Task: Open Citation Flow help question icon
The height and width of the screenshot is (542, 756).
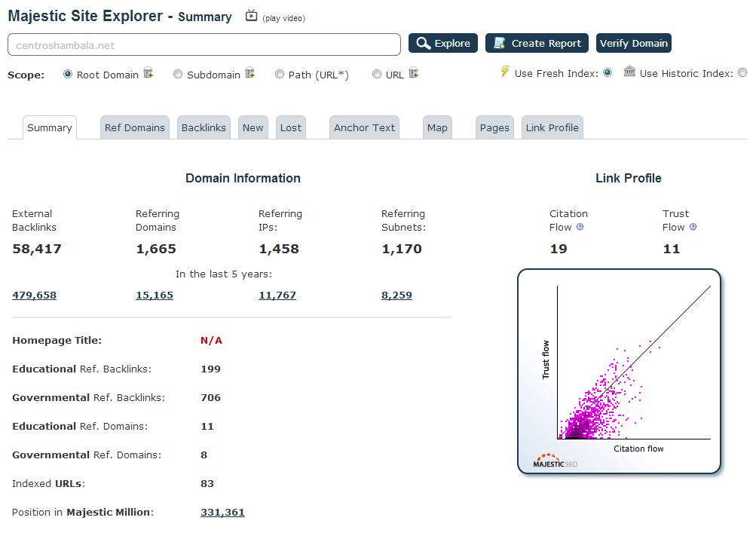Action: coord(580,227)
